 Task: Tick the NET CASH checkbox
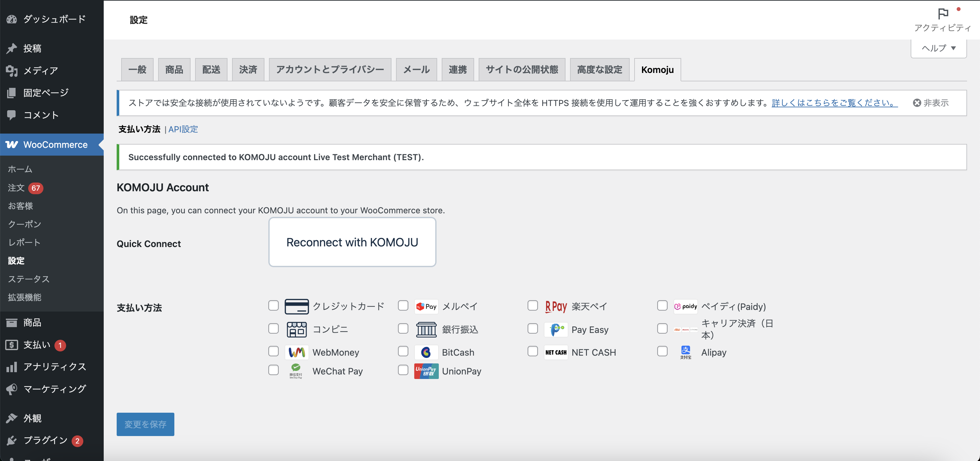[x=532, y=351]
